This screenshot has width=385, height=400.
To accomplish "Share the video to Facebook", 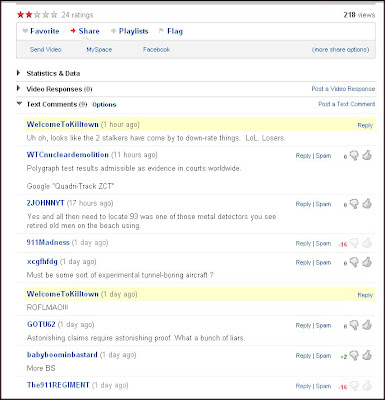I will (156, 50).
